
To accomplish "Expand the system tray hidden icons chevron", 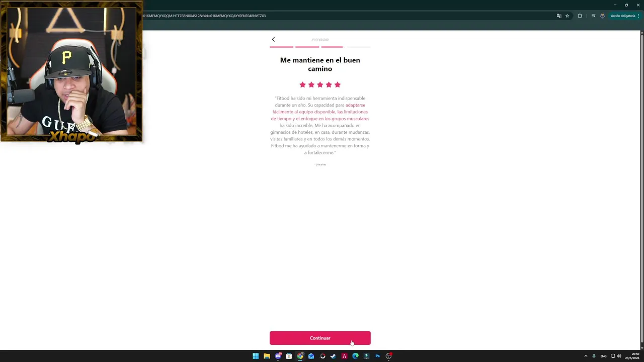I will 586,356.
